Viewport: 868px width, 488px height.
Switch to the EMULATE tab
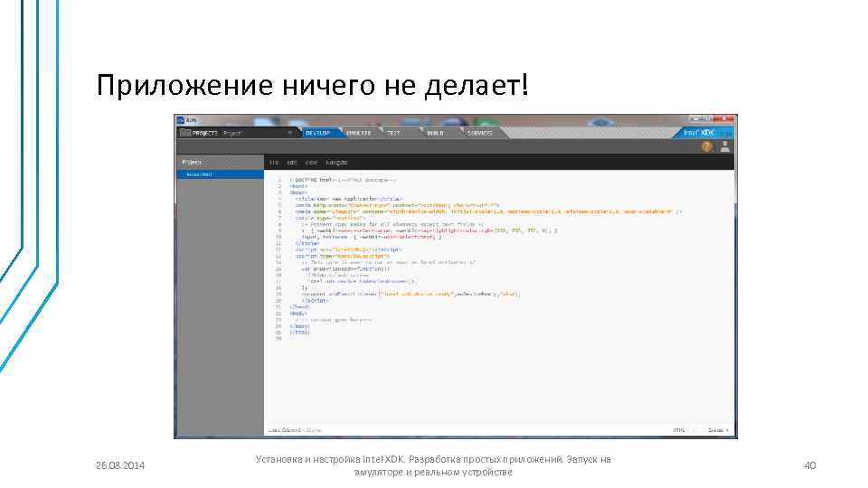click(359, 134)
